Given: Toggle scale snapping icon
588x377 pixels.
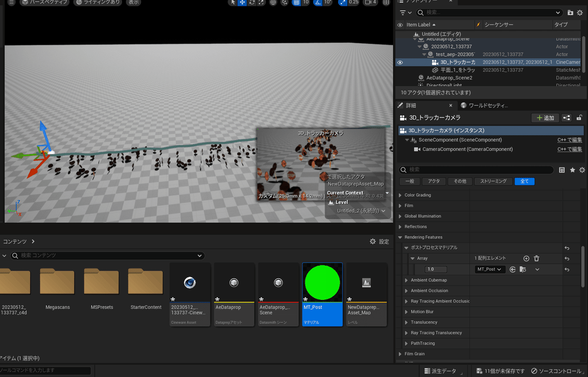Looking at the screenshot, I should click(x=342, y=2).
